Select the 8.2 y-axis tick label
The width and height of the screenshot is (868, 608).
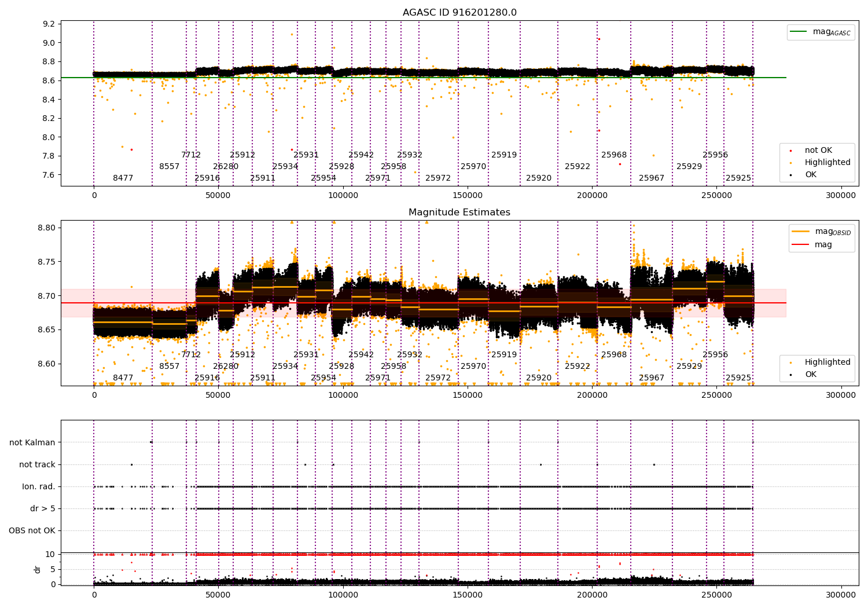tap(49, 118)
